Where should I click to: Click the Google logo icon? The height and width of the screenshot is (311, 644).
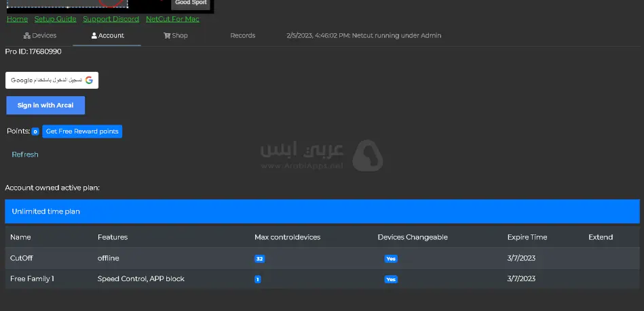[89, 81]
